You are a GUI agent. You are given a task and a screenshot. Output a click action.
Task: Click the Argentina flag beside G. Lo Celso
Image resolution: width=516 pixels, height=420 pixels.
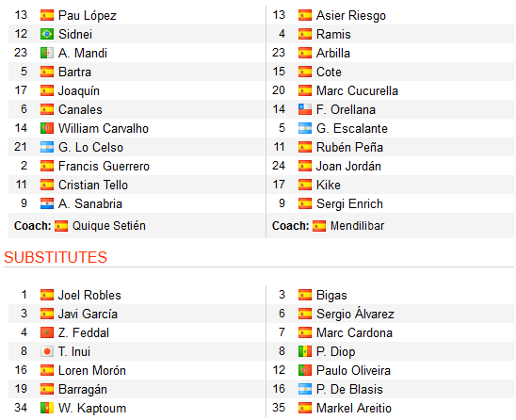click(47, 147)
